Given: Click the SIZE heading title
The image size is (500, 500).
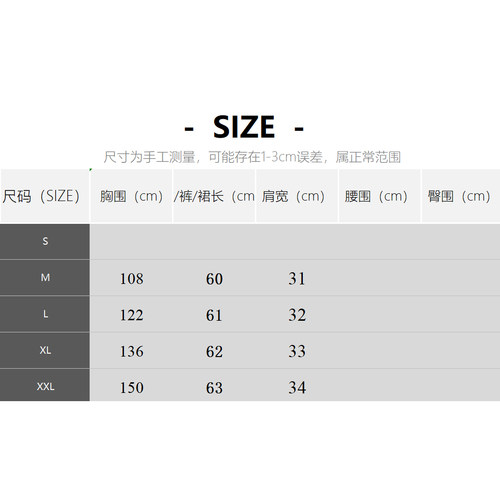Looking at the screenshot, I should pos(244,127).
